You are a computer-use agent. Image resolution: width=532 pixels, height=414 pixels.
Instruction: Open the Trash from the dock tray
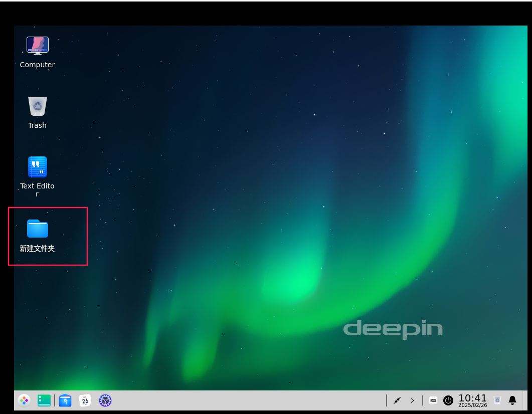pos(497,400)
